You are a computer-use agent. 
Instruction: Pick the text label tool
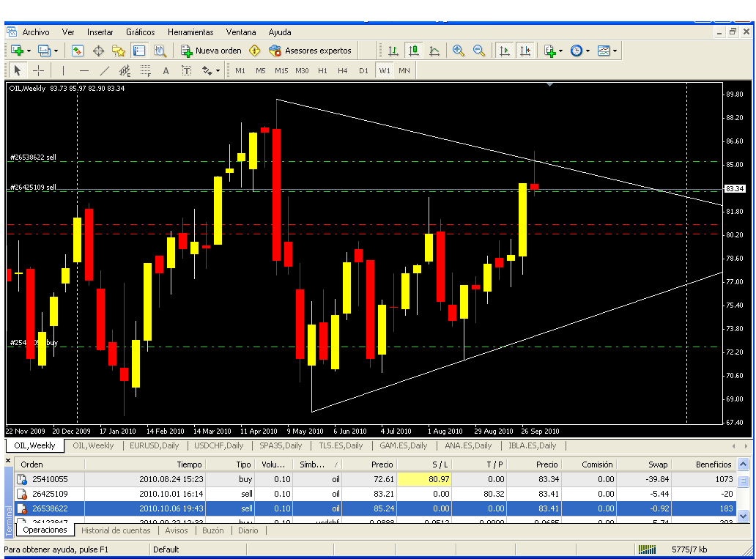coord(166,70)
